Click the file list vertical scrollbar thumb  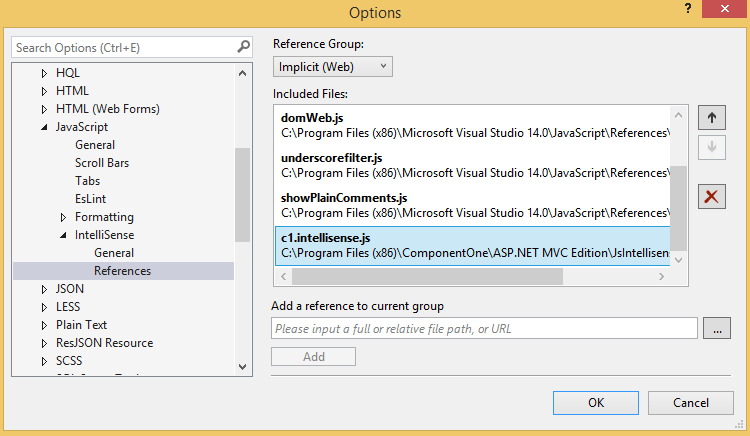[678, 208]
